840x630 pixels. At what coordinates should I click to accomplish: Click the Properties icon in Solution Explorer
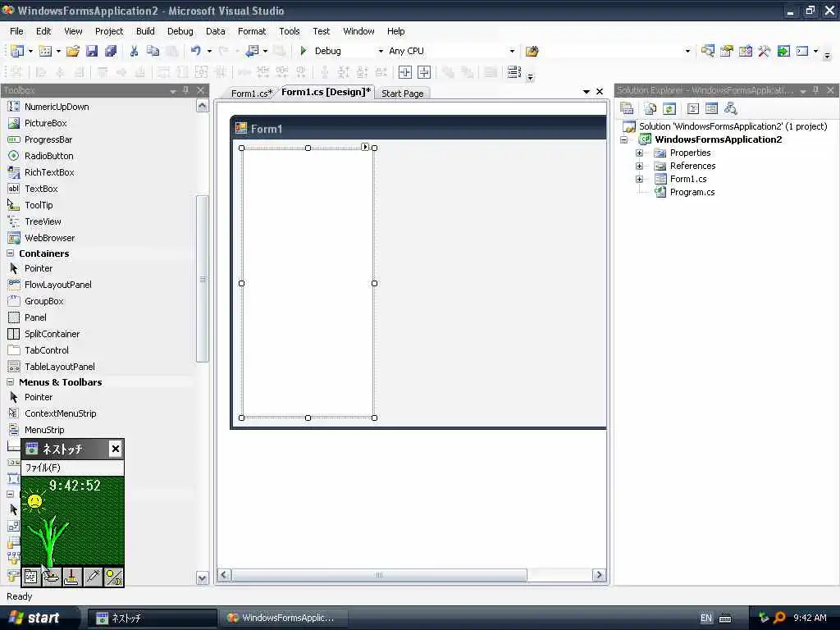627,109
